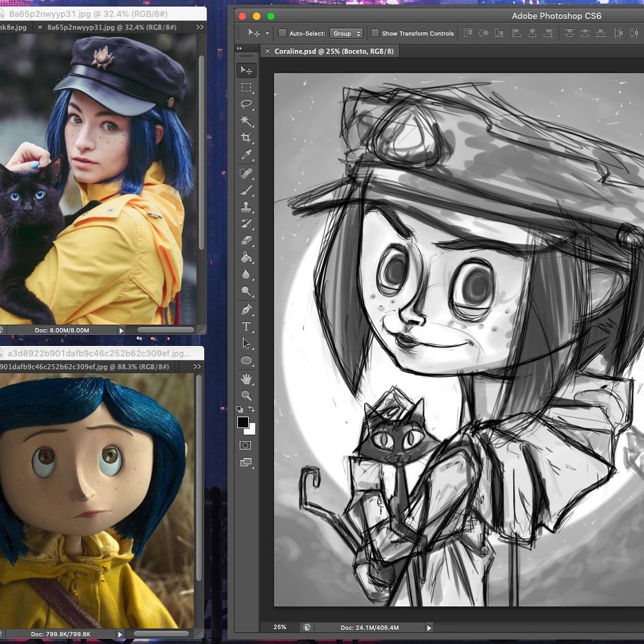Switch to the Coraline.psd document tab
The height and width of the screenshot is (644, 644).
click(x=334, y=51)
